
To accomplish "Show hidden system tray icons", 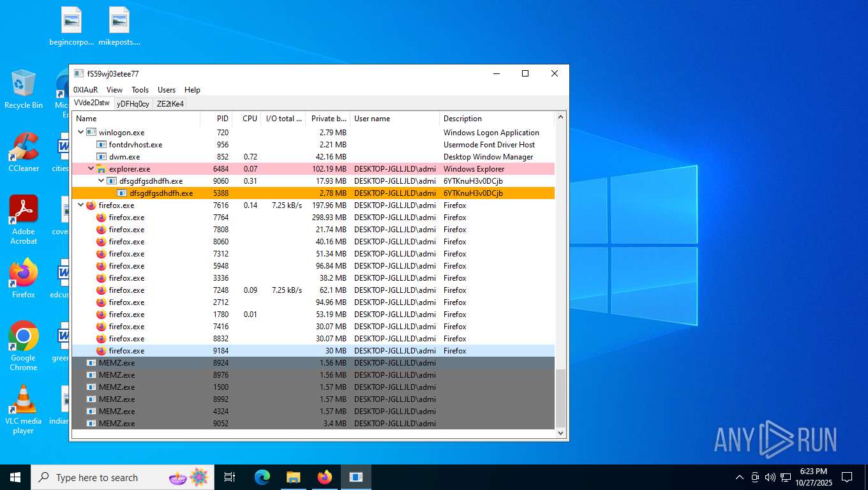I will tap(740, 477).
